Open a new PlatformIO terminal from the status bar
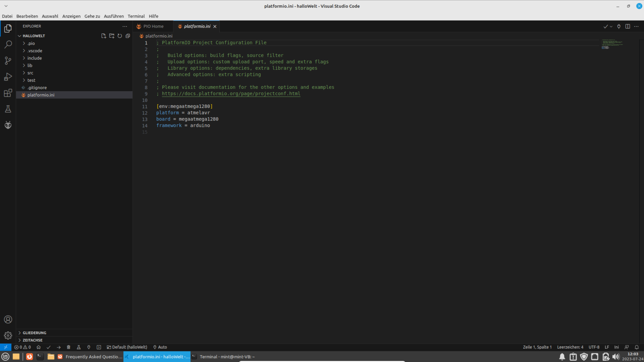644x362 pixels. (x=99, y=347)
